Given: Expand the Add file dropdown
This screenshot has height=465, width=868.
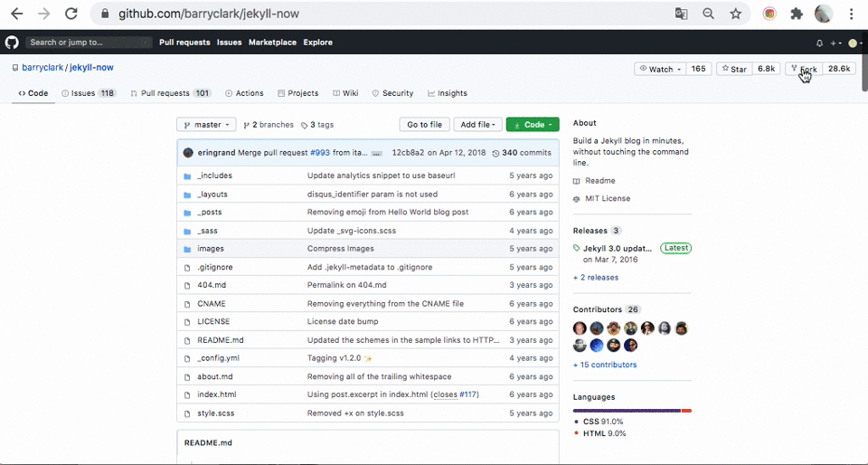Looking at the screenshot, I should click(478, 125).
